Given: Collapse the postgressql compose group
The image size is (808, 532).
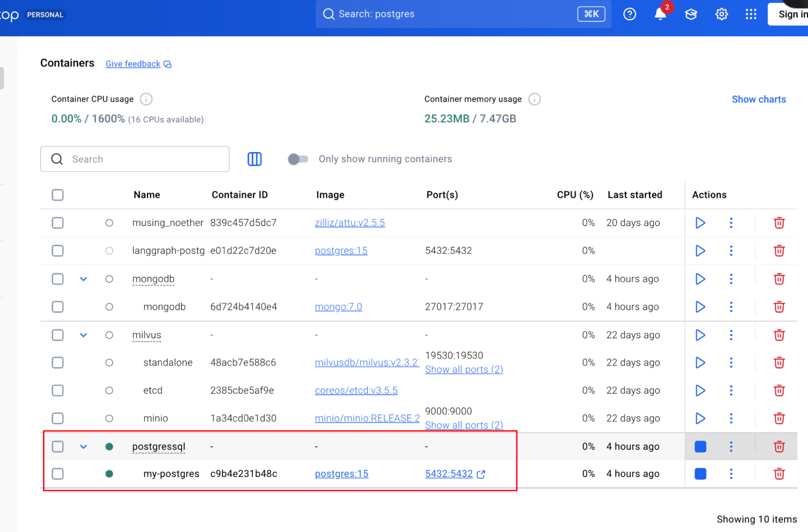Looking at the screenshot, I should tap(84, 447).
